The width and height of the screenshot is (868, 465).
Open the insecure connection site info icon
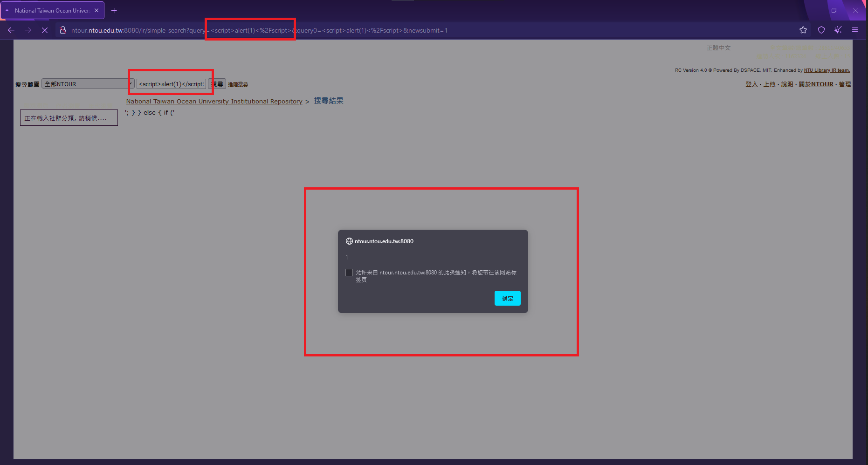point(63,30)
